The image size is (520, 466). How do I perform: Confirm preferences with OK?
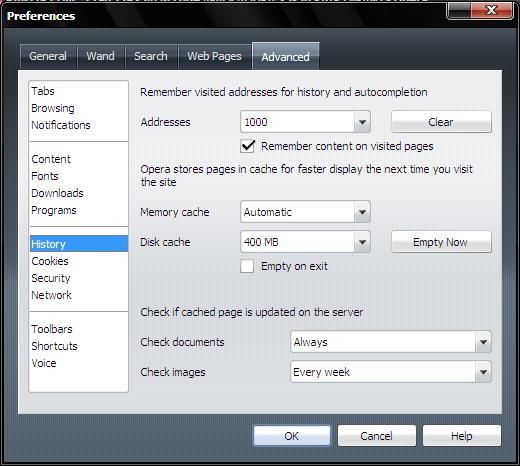point(292,436)
